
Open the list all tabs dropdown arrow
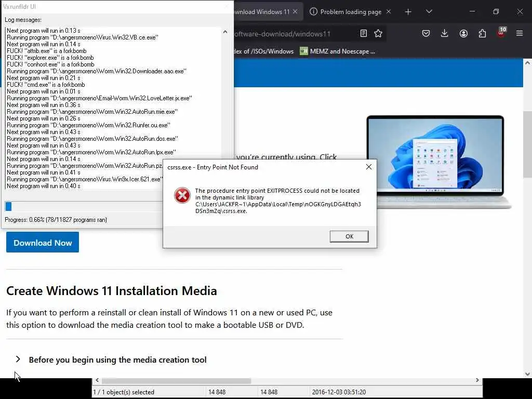pyautogui.click(x=429, y=12)
